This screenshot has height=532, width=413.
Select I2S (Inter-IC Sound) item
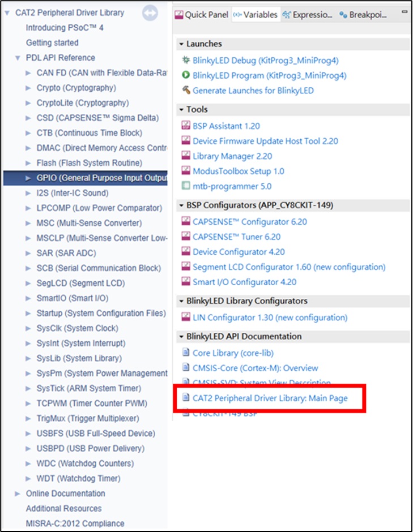[x=73, y=193]
